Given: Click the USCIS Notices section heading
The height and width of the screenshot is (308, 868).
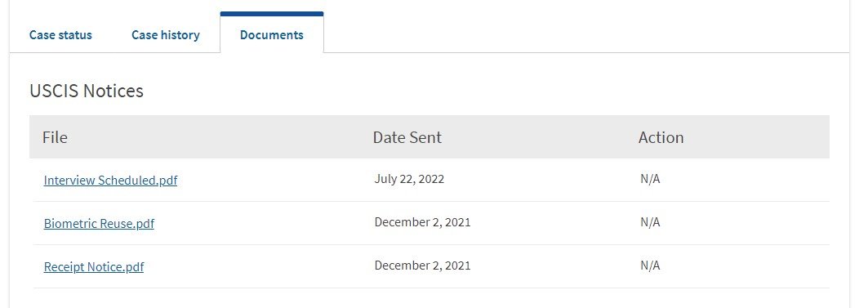Looking at the screenshot, I should 87,91.
